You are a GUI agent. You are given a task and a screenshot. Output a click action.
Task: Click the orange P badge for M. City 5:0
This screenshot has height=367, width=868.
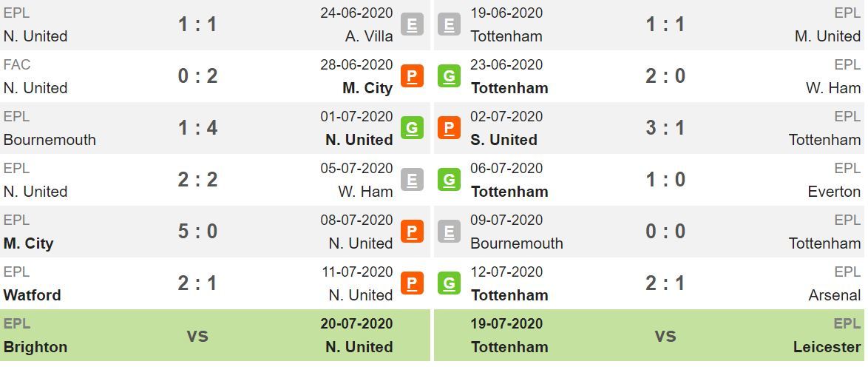coord(413,232)
